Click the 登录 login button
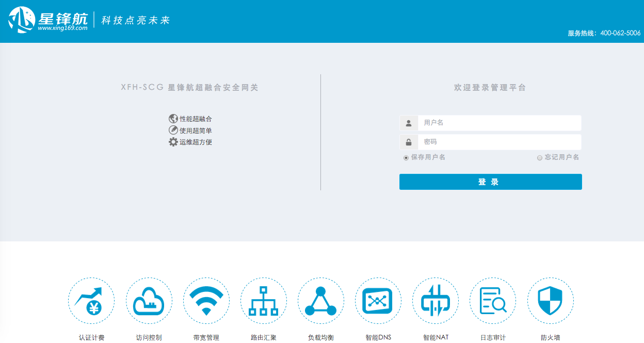Screen dimensions: 644x343 coord(491,182)
